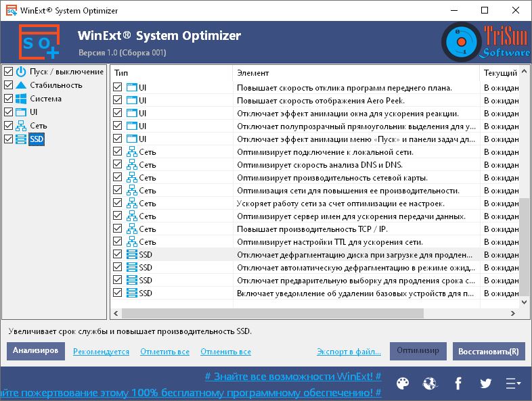Open the hamburger menu dropdown in footer
The width and height of the screenshot is (532, 401).
coord(513,383)
